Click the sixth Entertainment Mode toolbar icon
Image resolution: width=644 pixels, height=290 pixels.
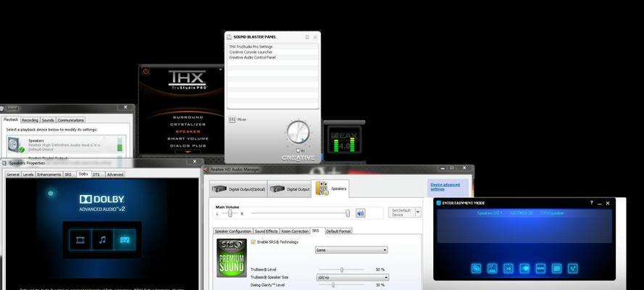(x=556, y=269)
